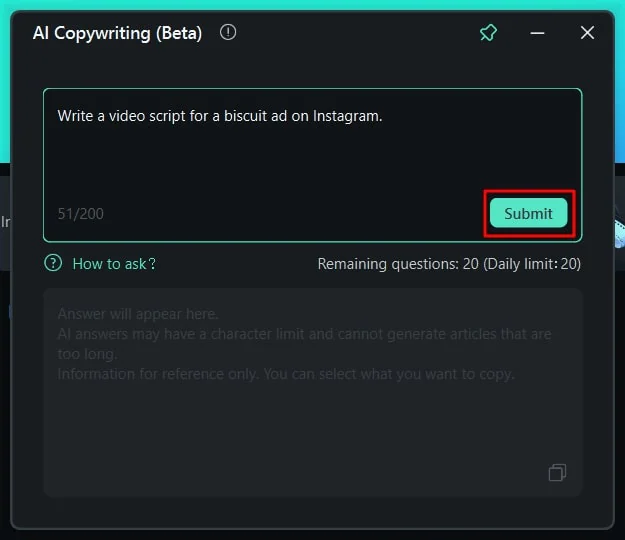Click the "(Daily limit: 20)" text
The width and height of the screenshot is (625, 540).
[x=531, y=264]
